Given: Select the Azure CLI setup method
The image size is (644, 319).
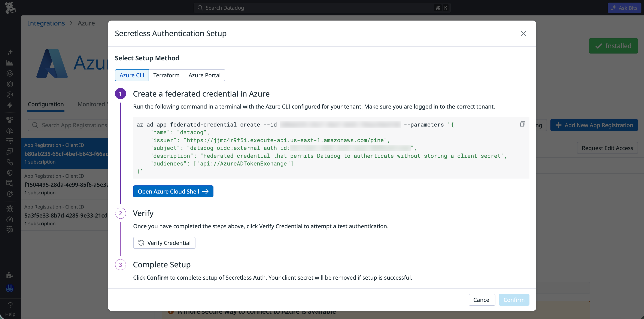Looking at the screenshot, I should (132, 75).
